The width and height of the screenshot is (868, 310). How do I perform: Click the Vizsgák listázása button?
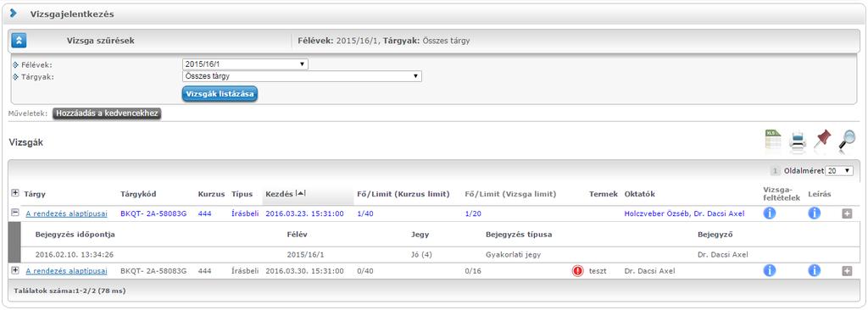tap(220, 94)
